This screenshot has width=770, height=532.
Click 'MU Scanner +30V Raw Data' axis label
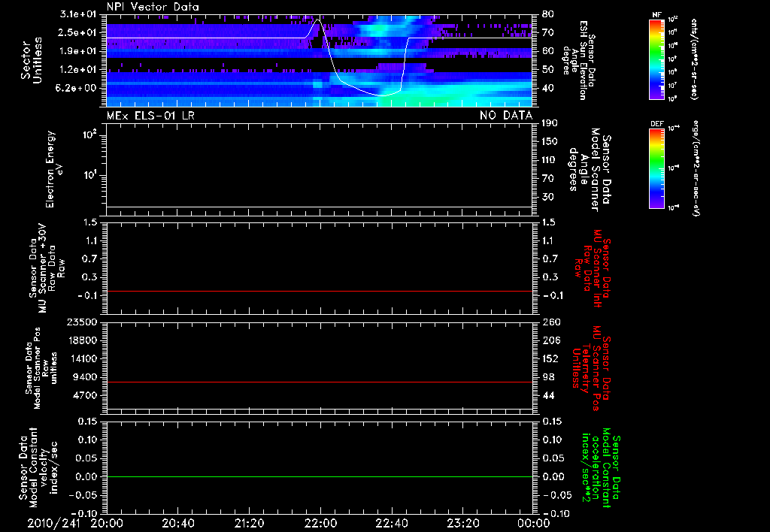[47, 269]
